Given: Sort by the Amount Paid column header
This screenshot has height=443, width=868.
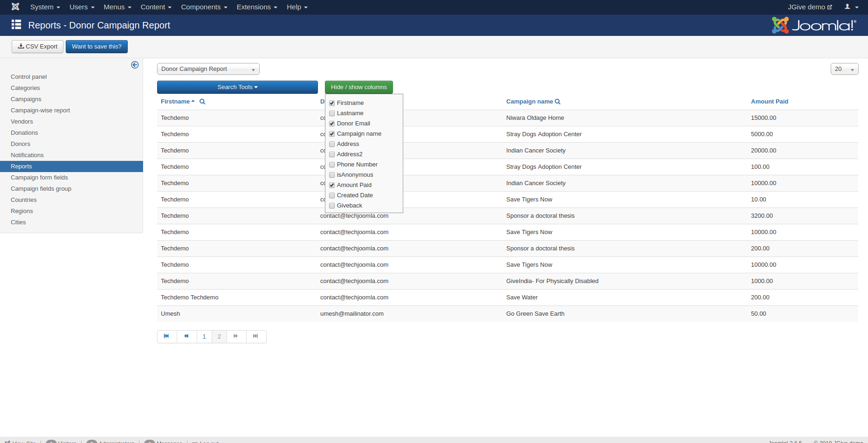Looking at the screenshot, I should (x=770, y=102).
